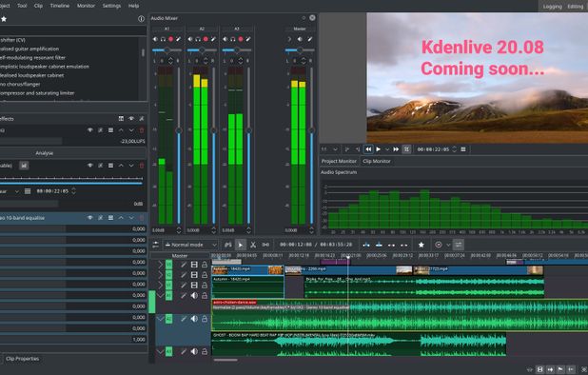This screenshot has width=588, height=375.
Task: Lock video track V3
Action: coord(205,265)
